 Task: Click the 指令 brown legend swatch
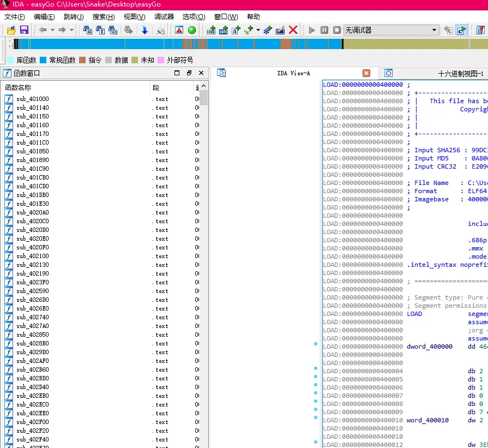pyautogui.click(x=82, y=60)
